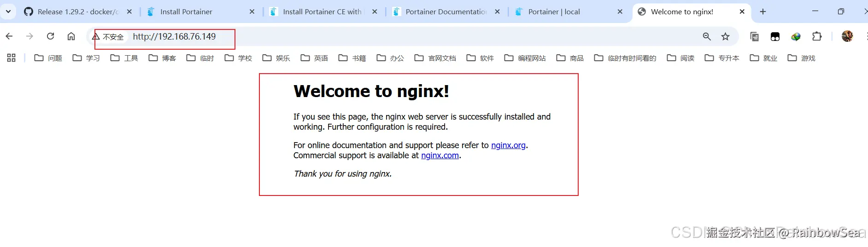Open the 娱乐 bookmark folder

[276, 58]
